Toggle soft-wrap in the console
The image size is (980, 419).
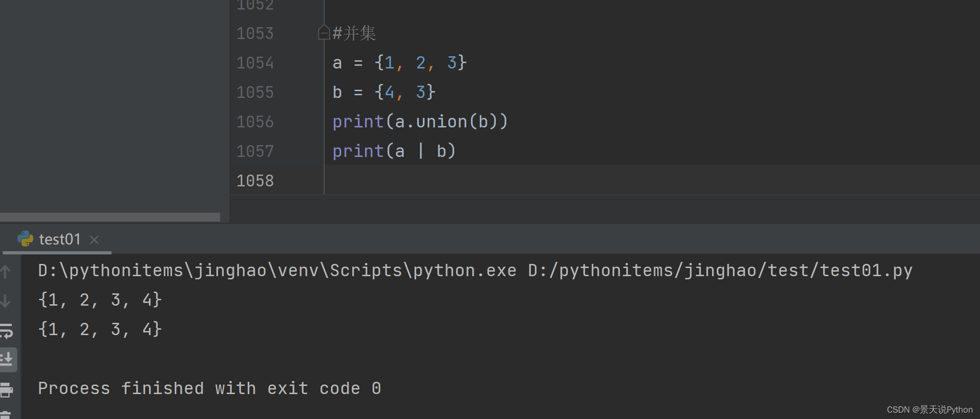click(6, 331)
